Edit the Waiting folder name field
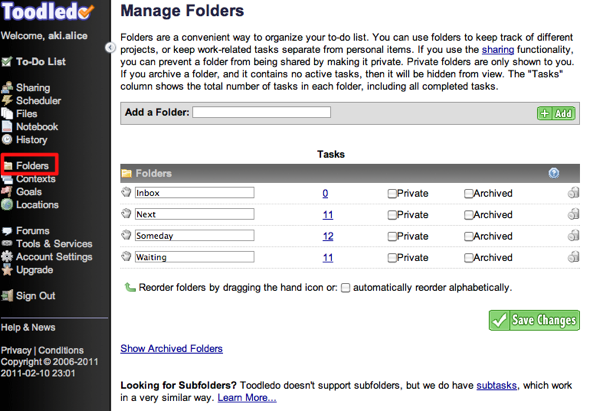 [x=194, y=257]
